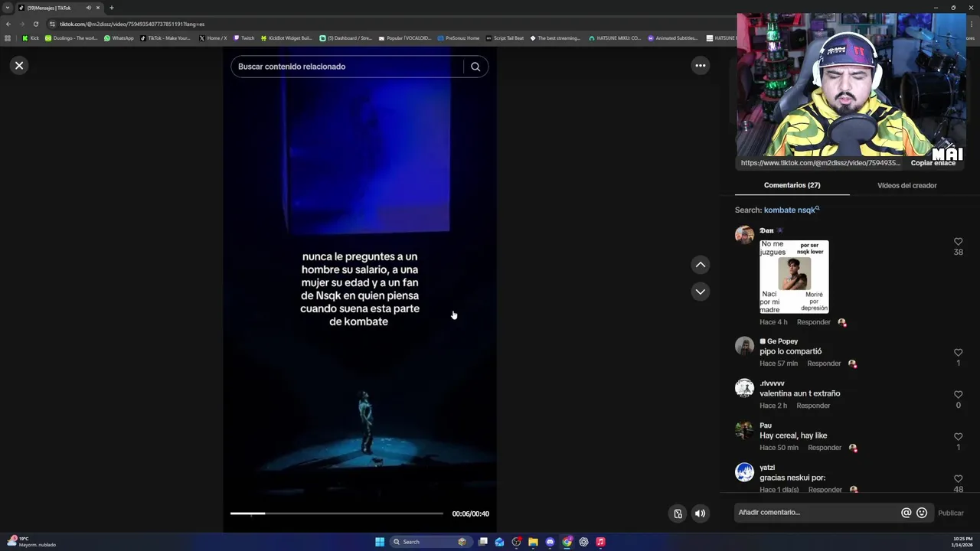Image resolution: width=980 pixels, height=551 pixels.
Task: Open the 'kombate nsqk' search link
Action: tap(792, 210)
